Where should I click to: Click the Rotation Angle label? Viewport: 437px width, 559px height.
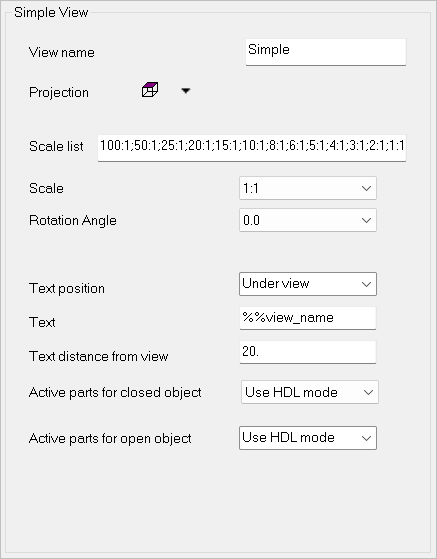pos(73,220)
